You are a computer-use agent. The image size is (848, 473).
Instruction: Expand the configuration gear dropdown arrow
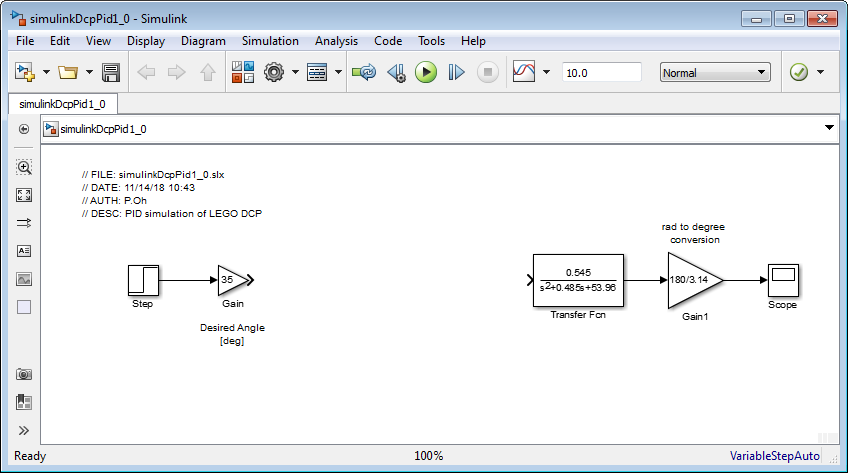click(295, 72)
